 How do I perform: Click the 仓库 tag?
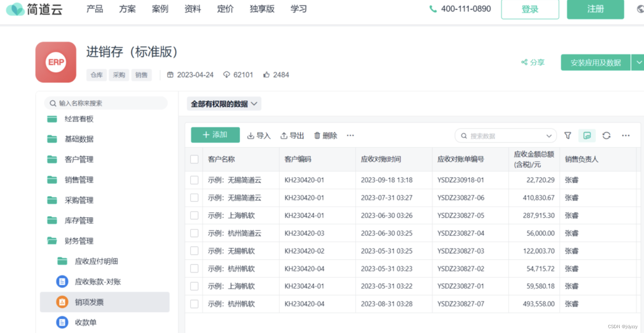pyautogui.click(x=96, y=75)
